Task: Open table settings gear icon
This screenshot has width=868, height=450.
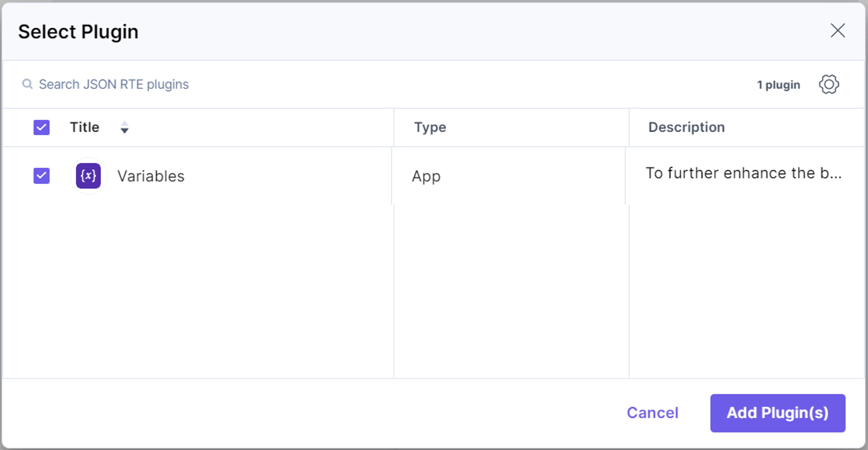Action: (829, 84)
